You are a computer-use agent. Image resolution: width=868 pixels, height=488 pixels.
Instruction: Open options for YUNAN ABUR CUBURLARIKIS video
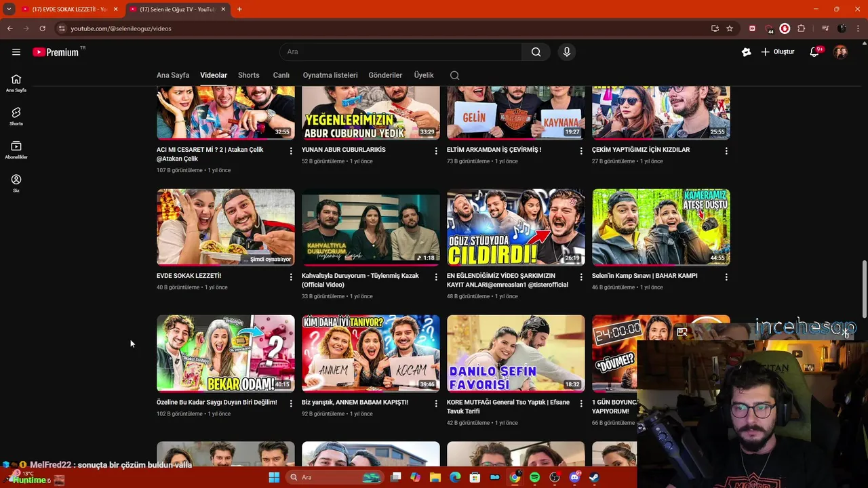click(x=436, y=150)
